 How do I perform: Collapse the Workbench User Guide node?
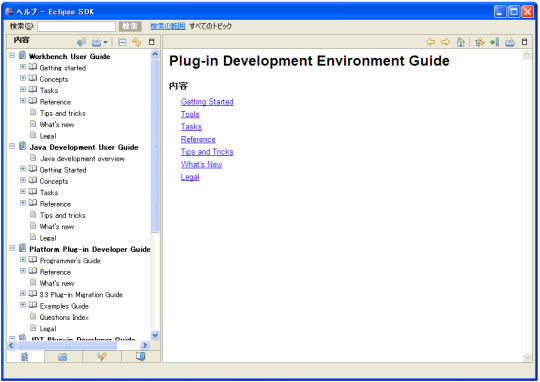click(12, 55)
